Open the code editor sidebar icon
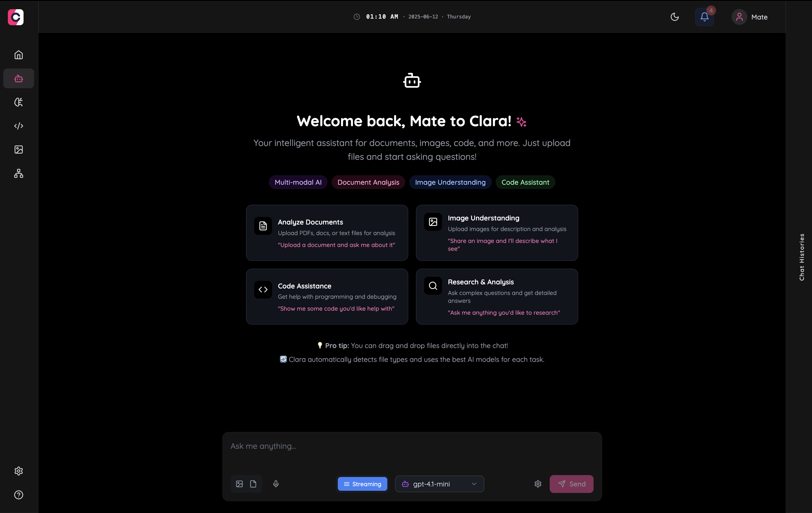 coord(19,126)
